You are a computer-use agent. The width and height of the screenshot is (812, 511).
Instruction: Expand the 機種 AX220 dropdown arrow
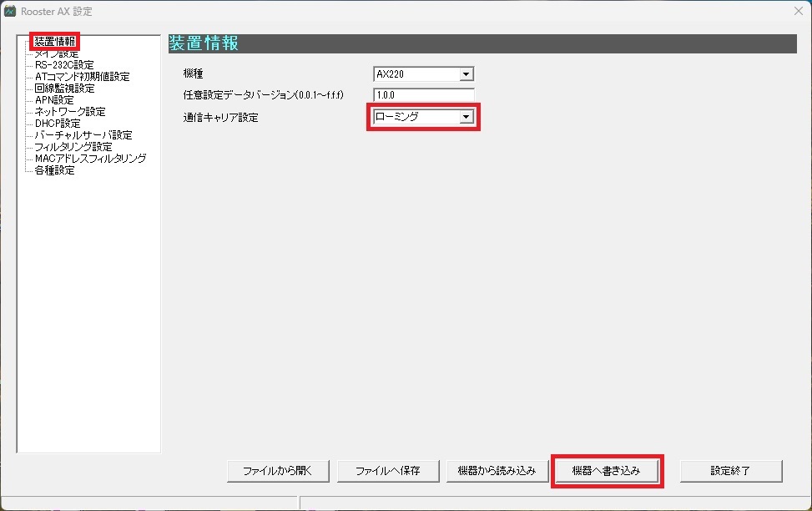[466, 74]
